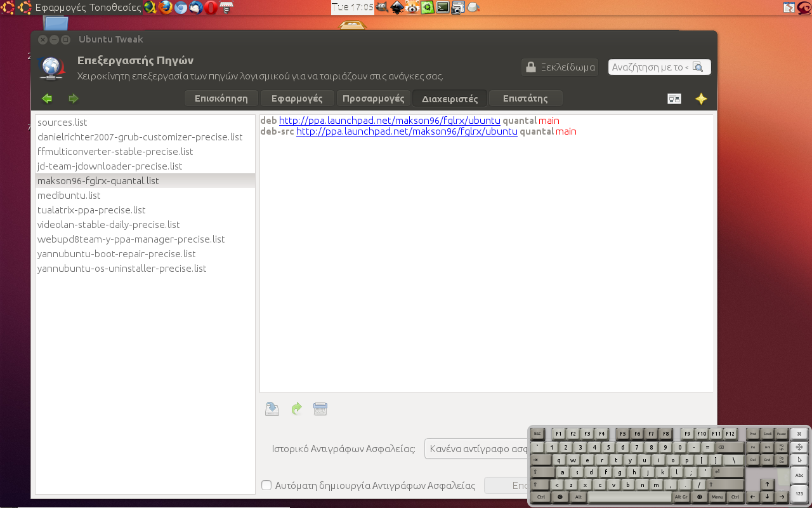Image resolution: width=812 pixels, height=508 pixels.
Task: Click the Pause key on the on-screen keyboard
Action: click(x=782, y=434)
